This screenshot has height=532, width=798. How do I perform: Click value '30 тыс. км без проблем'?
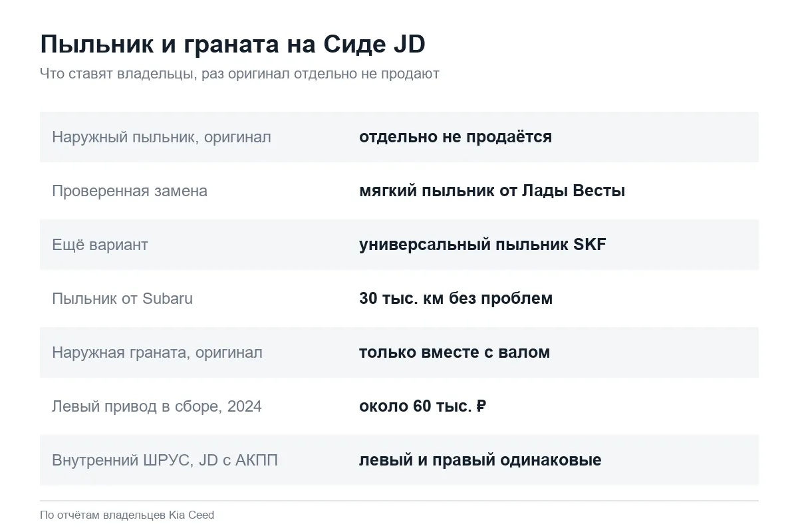coord(456,299)
